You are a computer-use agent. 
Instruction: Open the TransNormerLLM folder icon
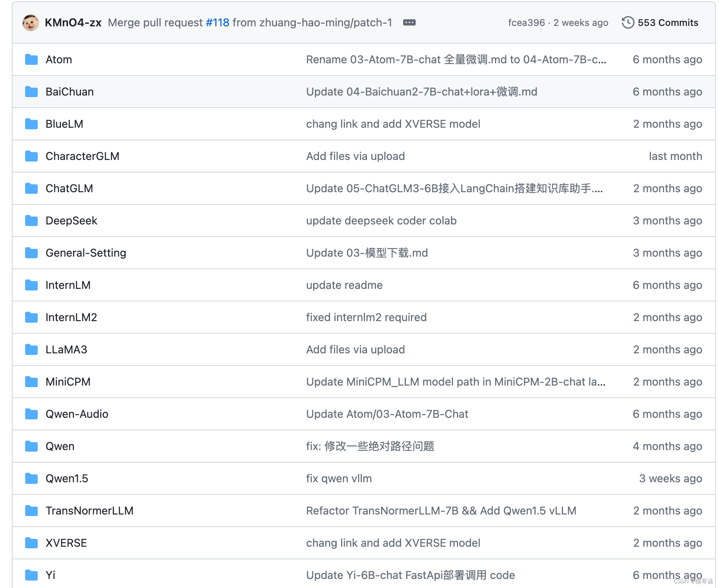(31, 511)
